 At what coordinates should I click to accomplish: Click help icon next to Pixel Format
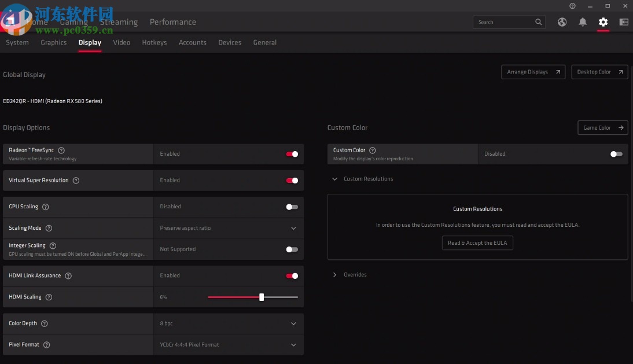pos(46,344)
